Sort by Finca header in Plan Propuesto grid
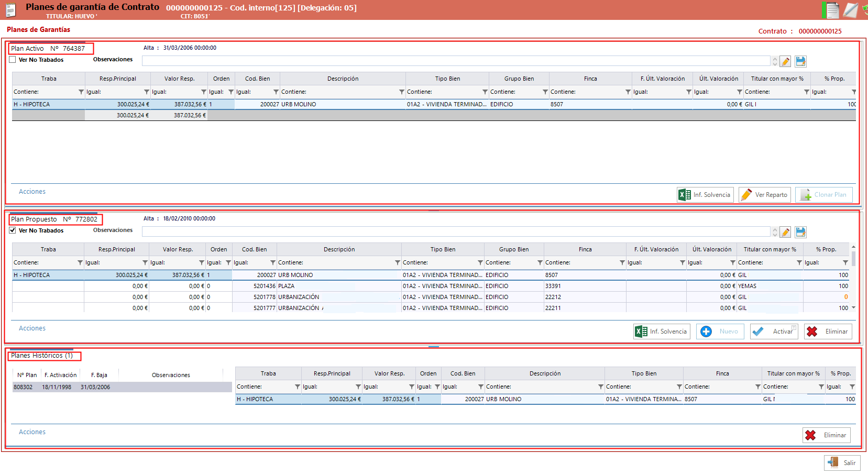The height and width of the screenshot is (475, 868). tap(585, 249)
